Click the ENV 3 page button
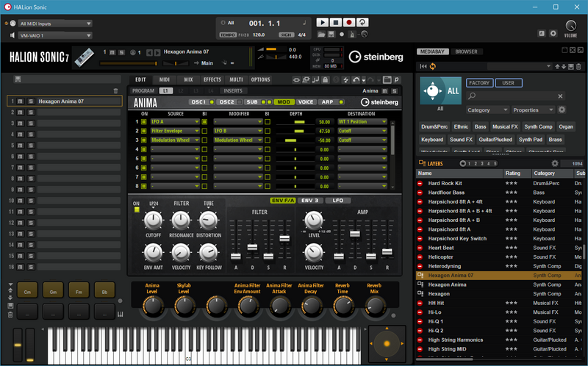This screenshot has width=588, height=366. click(309, 201)
